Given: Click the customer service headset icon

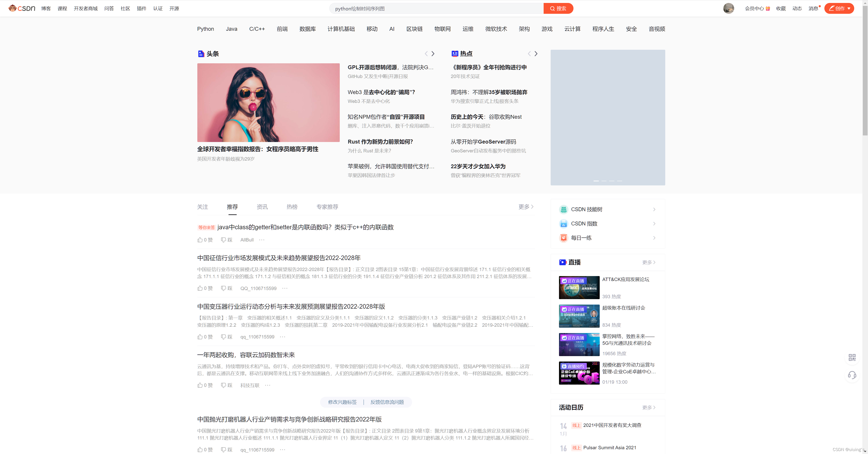Looking at the screenshot, I should (852, 375).
